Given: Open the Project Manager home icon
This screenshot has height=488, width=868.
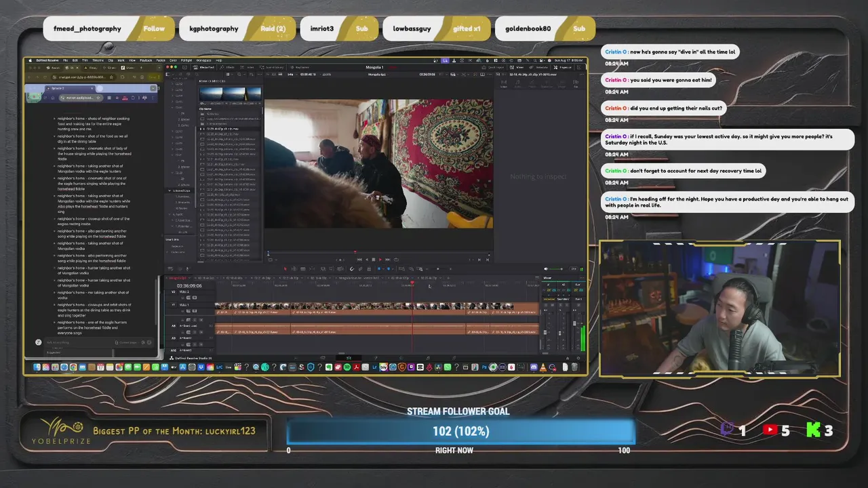Looking at the screenshot, I should [x=568, y=358].
